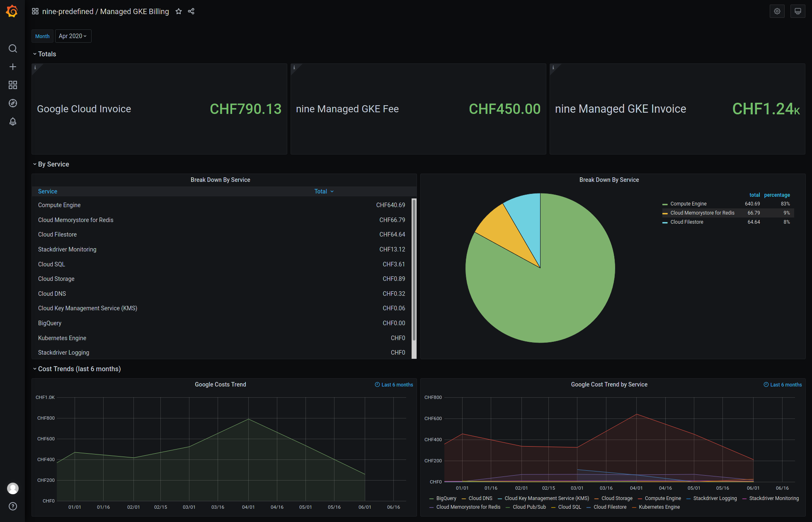Select the Compute Engine table row
Image resolution: width=812 pixels, height=522 pixels.
point(221,205)
